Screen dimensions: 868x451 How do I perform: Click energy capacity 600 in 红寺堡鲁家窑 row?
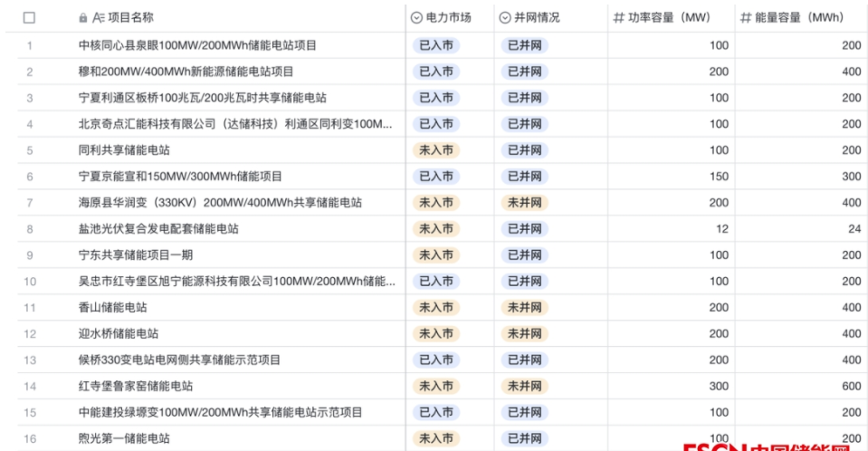click(x=852, y=386)
